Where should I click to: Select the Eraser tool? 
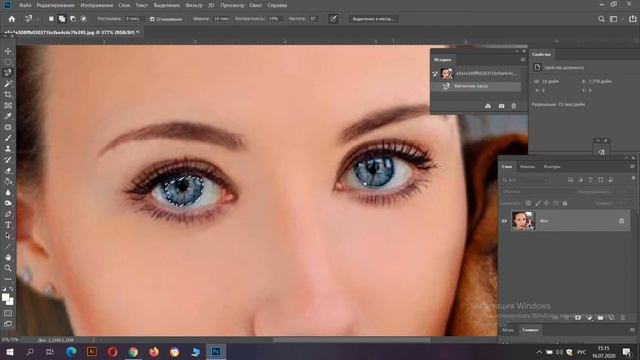pyautogui.click(x=8, y=171)
